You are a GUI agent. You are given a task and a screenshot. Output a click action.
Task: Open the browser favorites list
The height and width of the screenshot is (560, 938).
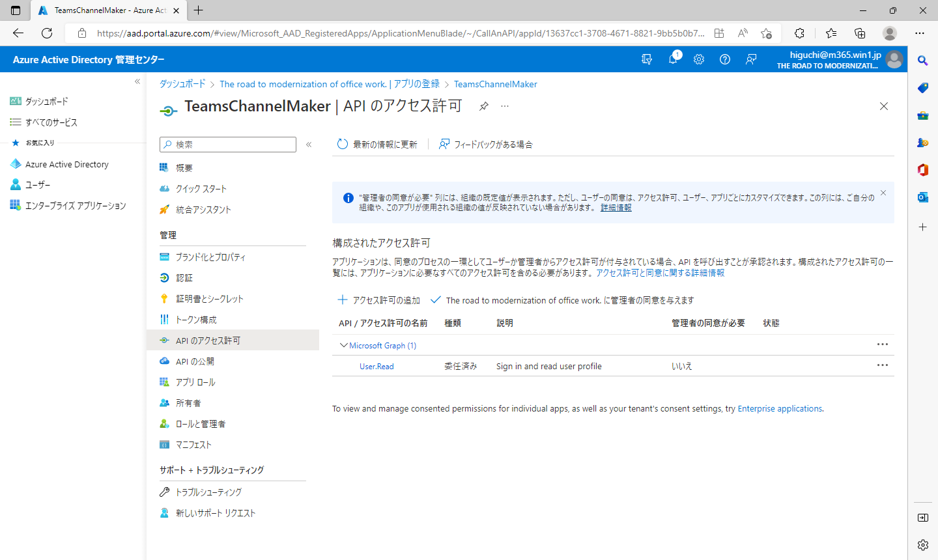click(x=831, y=33)
